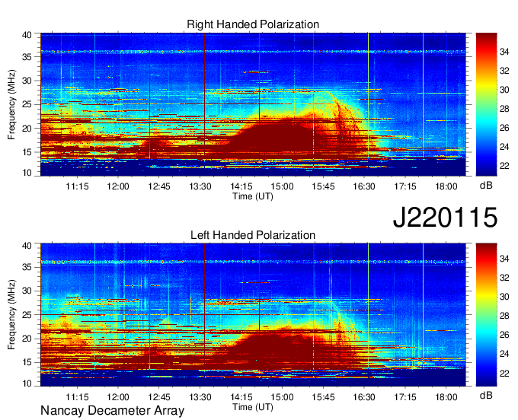The height and width of the screenshot is (420, 518).
Task: Click "Time (UT)" axis label of Left Handed plot
Action: tap(253, 407)
